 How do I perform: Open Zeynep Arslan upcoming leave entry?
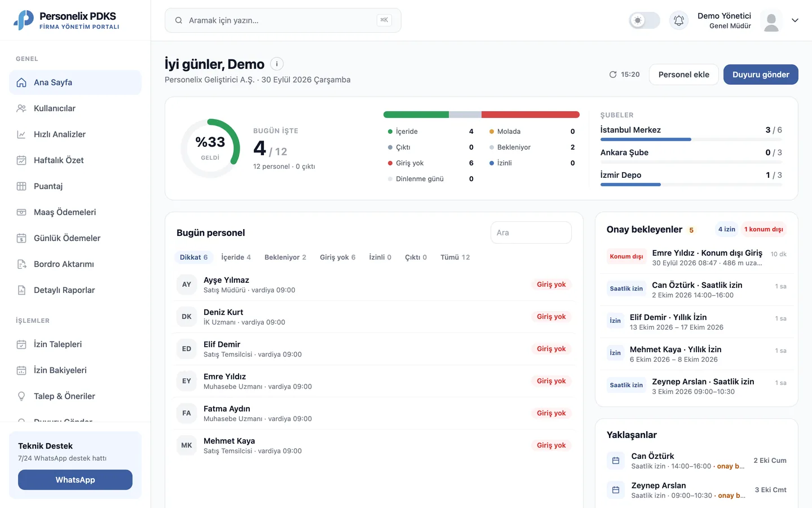point(696,490)
